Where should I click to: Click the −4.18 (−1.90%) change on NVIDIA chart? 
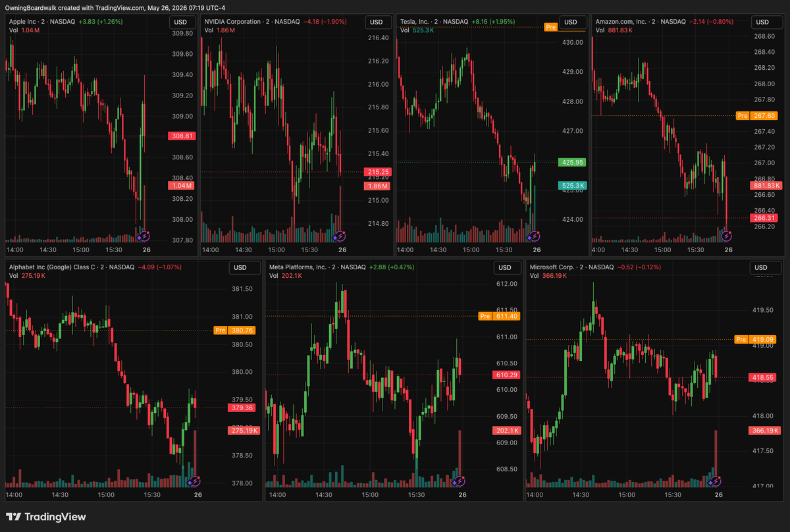[x=325, y=22]
